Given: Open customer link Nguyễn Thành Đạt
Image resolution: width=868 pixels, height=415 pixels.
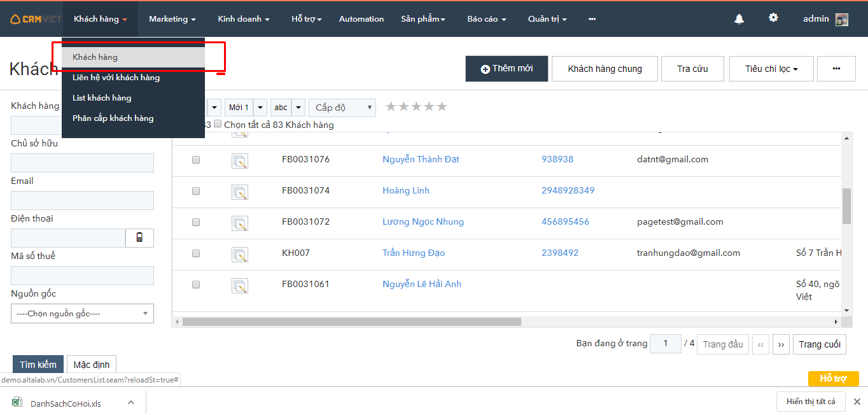Looking at the screenshot, I should pos(421,159).
